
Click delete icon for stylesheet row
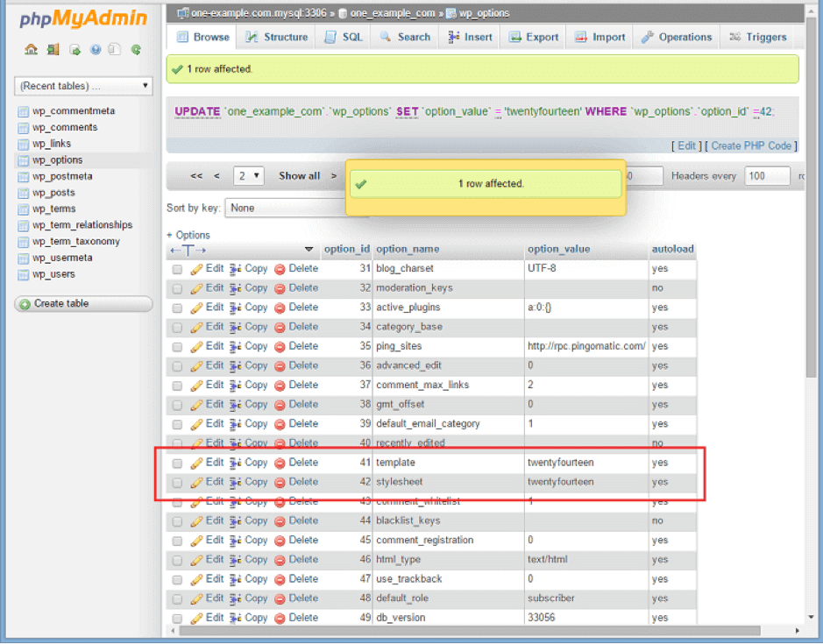280,483
